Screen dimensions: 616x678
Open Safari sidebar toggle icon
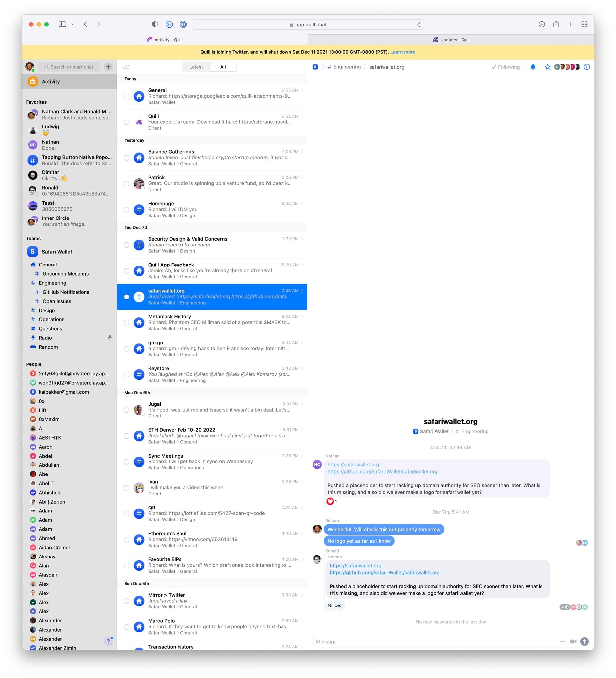62,24
